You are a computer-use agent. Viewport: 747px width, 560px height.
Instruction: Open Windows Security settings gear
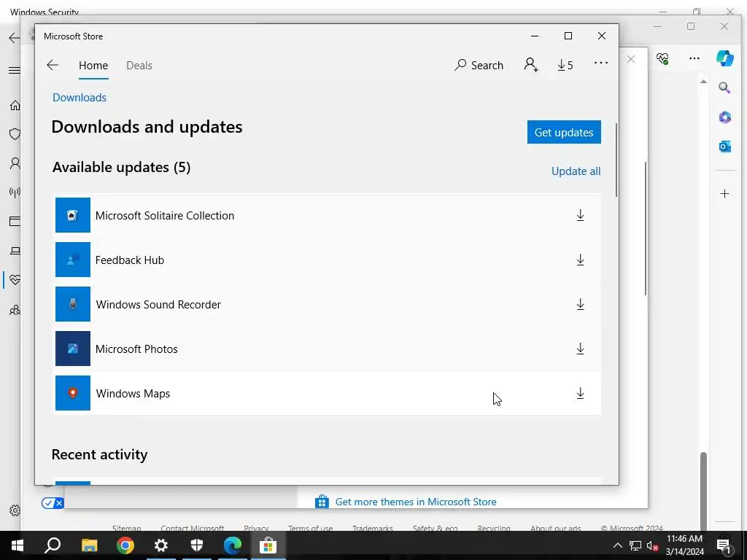15,510
